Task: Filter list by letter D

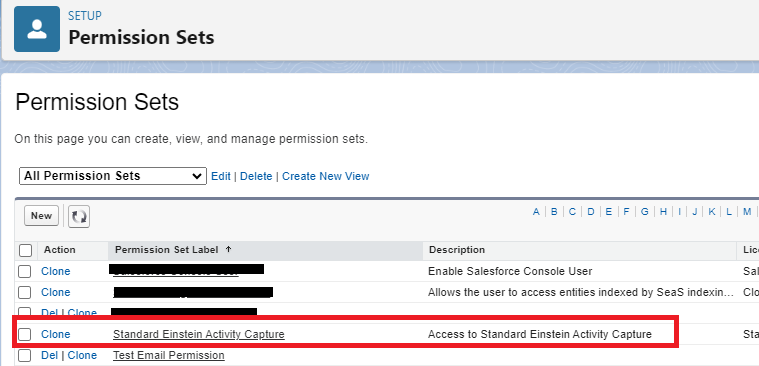Action: (x=591, y=212)
